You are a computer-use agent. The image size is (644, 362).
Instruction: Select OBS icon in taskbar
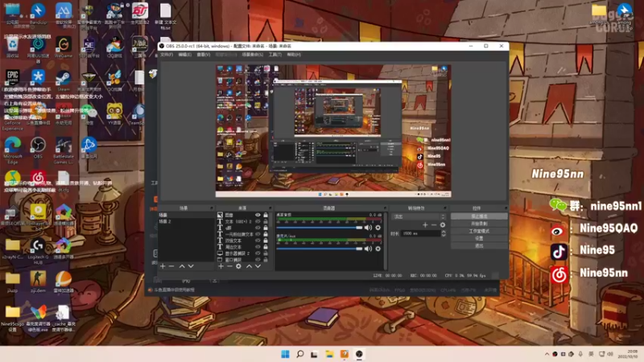point(359,354)
